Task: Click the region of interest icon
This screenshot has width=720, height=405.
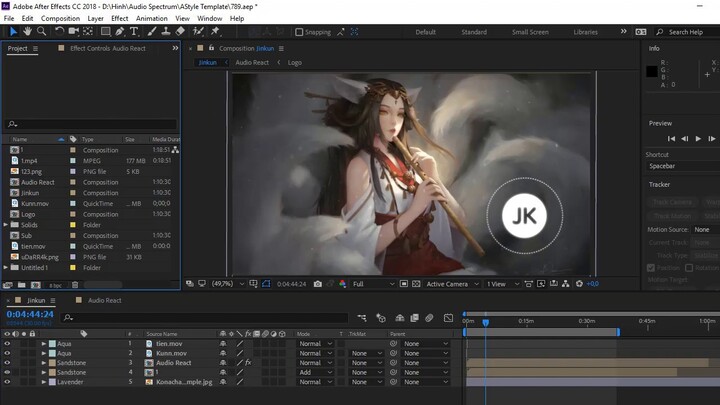Action: pos(404,284)
